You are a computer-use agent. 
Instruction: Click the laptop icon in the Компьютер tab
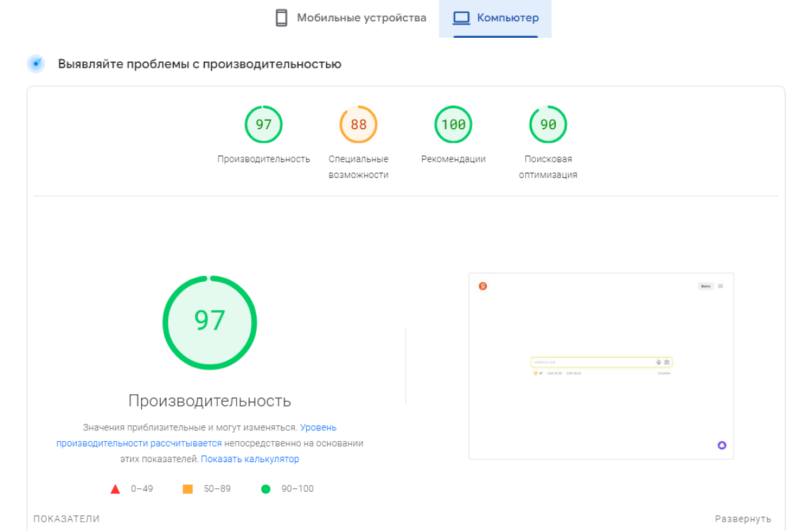coord(462,18)
